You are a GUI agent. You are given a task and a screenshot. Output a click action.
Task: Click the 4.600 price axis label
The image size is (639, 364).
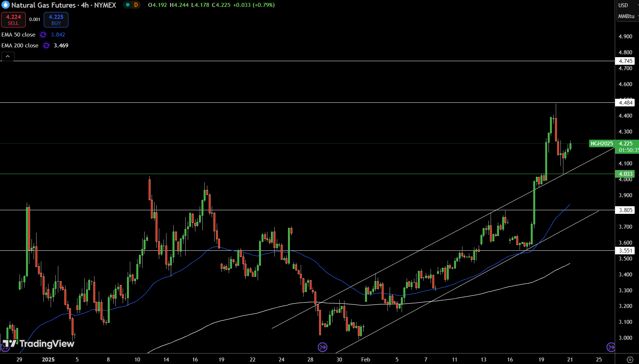[625, 84]
